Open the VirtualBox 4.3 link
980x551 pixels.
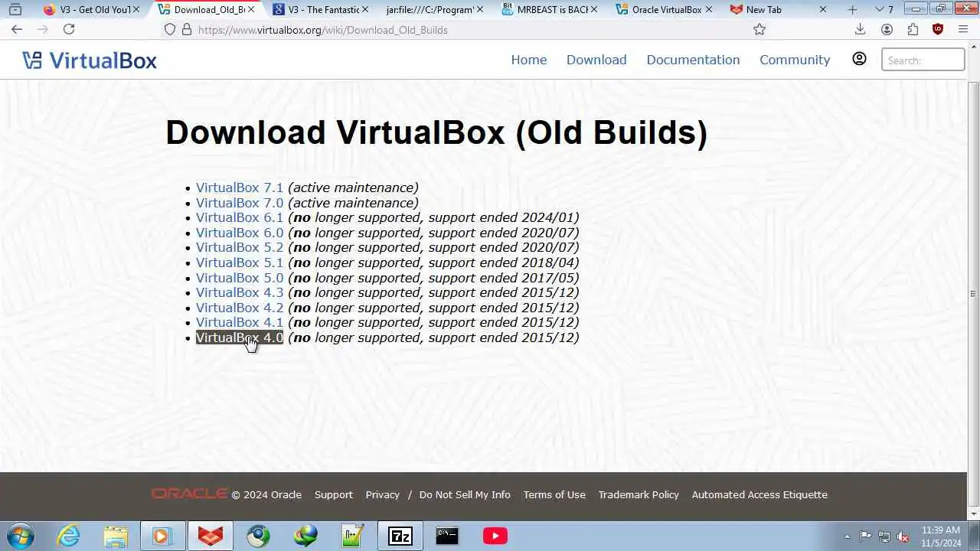click(x=240, y=292)
